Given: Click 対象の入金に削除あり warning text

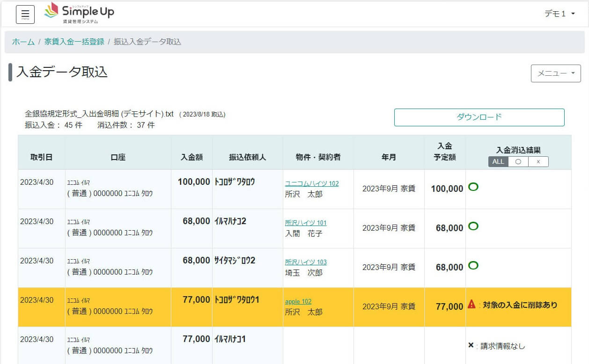Looking at the screenshot, I should [x=520, y=305].
